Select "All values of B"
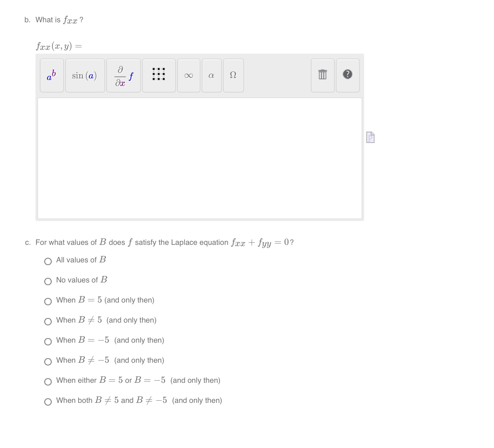The height and width of the screenshot is (448, 494). [x=48, y=261]
